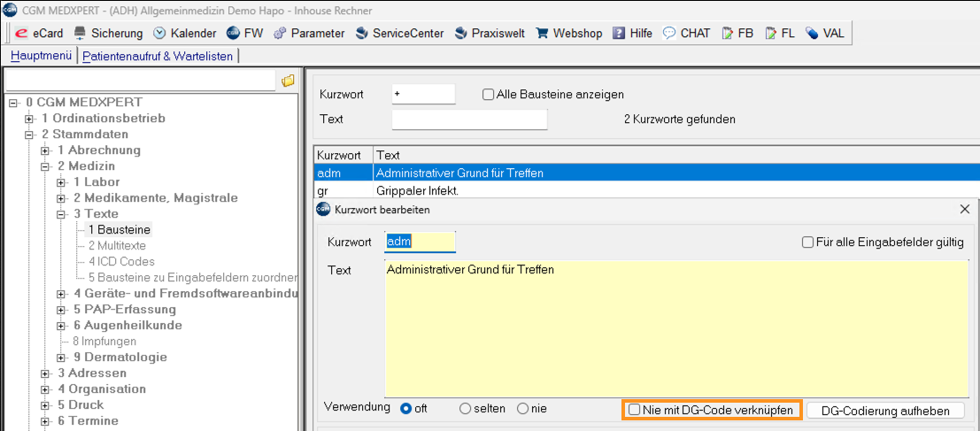The image size is (980, 431).
Task: Check Für alle Eingabefelder gültig
Action: click(807, 242)
